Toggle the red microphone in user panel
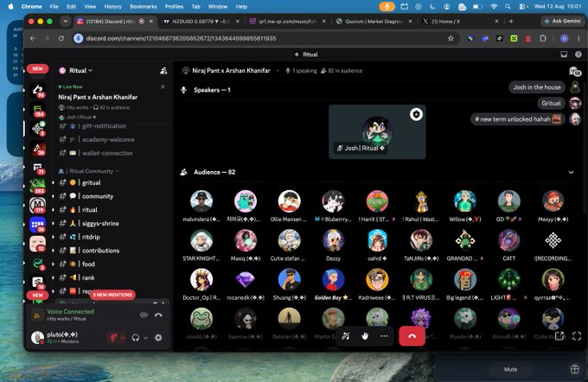This screenshot has width=588, height=382. click(x=113, y=337)
